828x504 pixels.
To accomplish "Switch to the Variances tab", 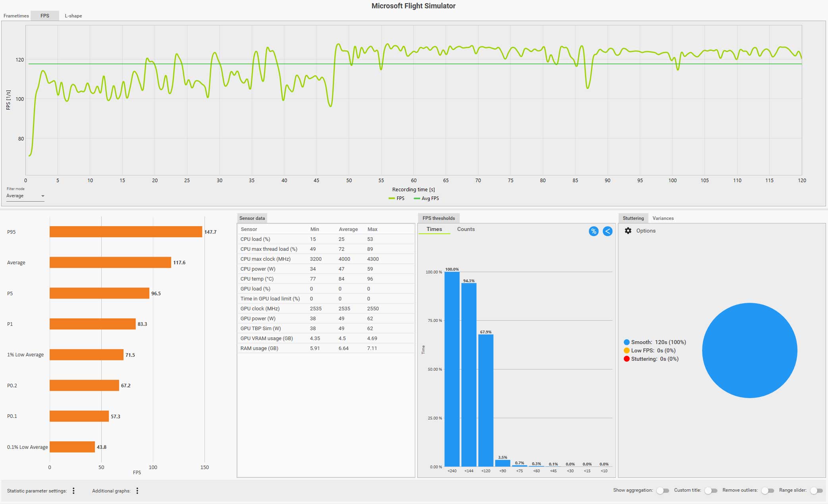I will tap(663, 218).
